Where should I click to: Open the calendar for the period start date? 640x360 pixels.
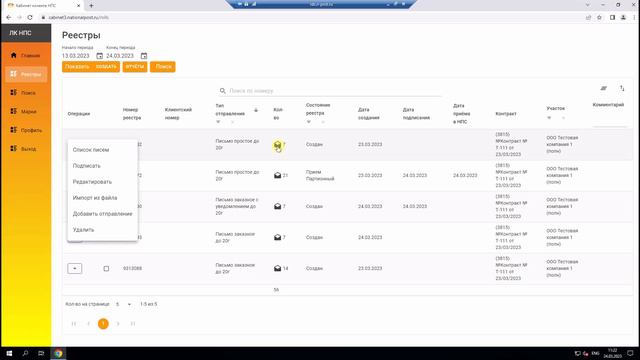(x=100, y=56)
